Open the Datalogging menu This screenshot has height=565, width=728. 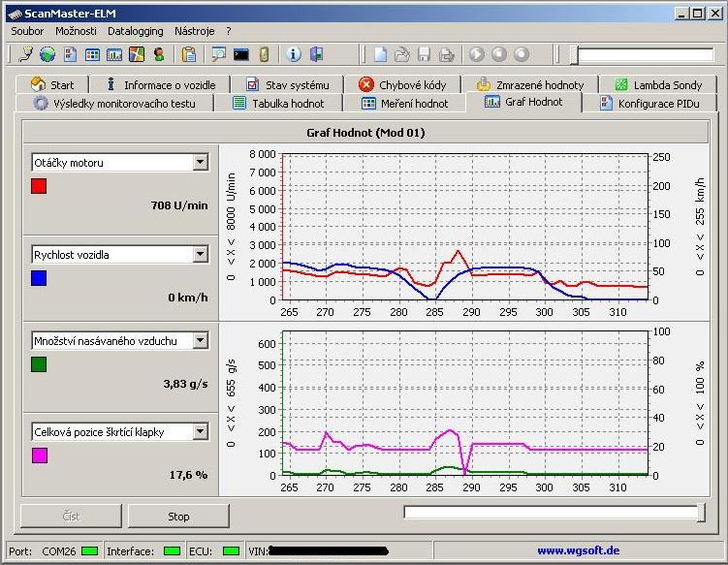[x=135, y=31]
